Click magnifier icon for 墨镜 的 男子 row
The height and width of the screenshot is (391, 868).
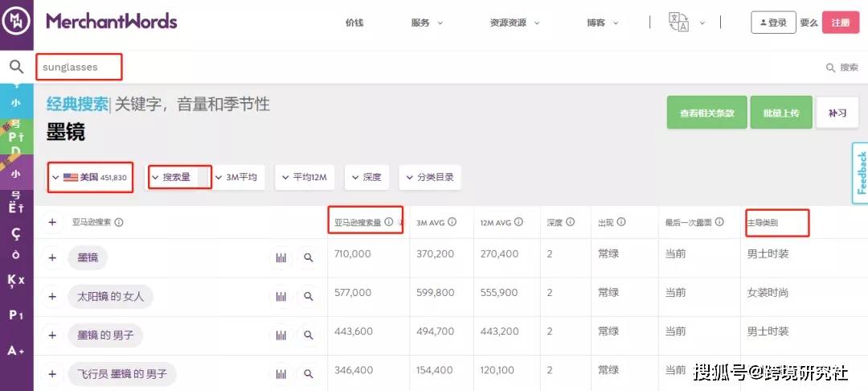click(x=309, y=335)
